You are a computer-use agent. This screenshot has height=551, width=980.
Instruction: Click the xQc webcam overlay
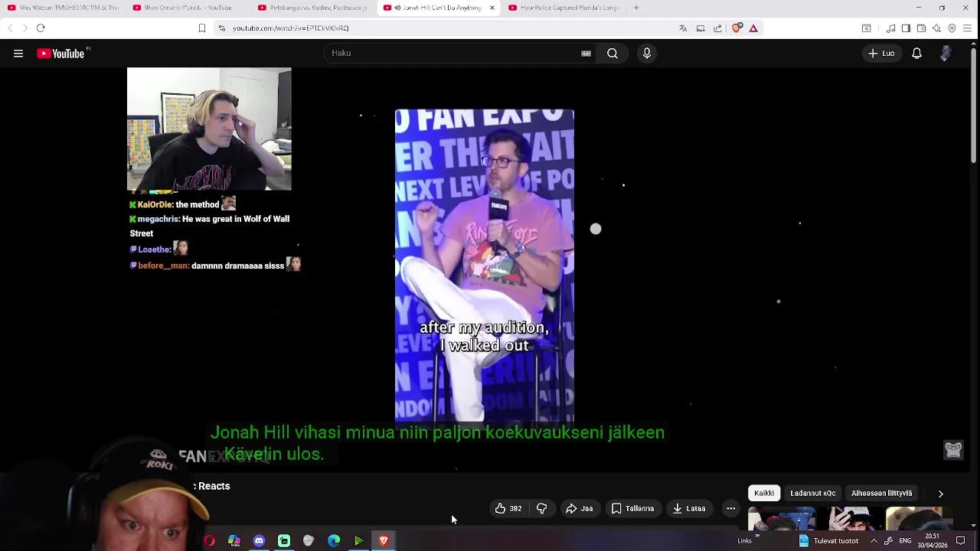coord(209,129)
